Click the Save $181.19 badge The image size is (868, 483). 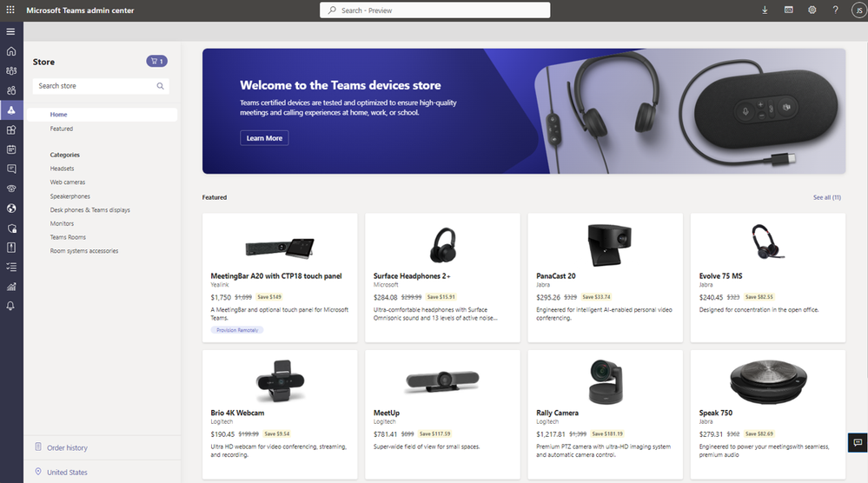[607, 433]
